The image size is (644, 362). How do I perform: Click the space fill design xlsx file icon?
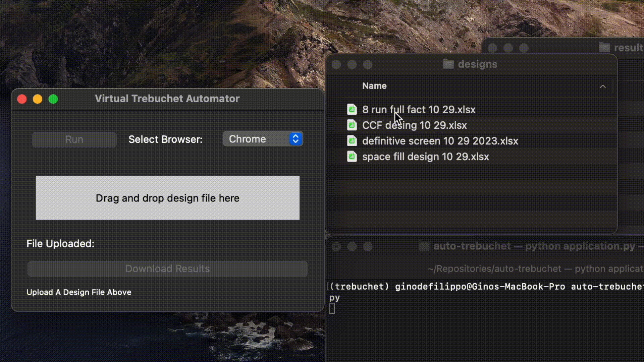(x=352, y=157)
